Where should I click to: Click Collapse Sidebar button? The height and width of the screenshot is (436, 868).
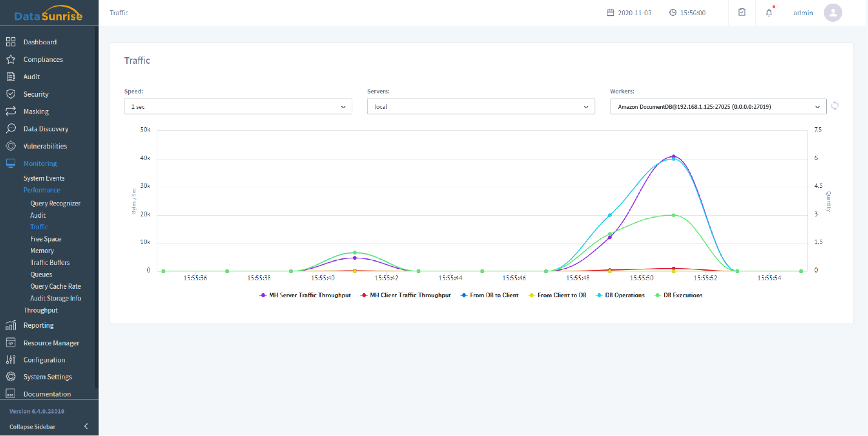pos(49,426)
